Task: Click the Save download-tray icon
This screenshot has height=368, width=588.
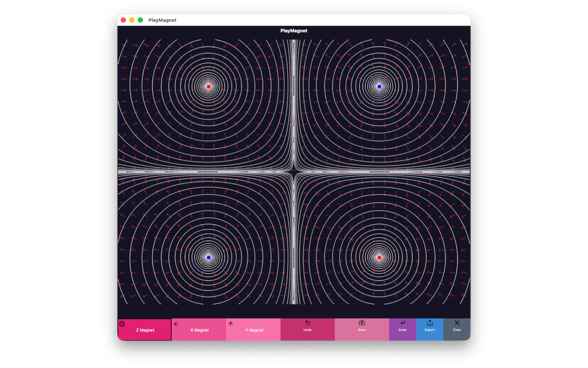Action: click(362, 323)
